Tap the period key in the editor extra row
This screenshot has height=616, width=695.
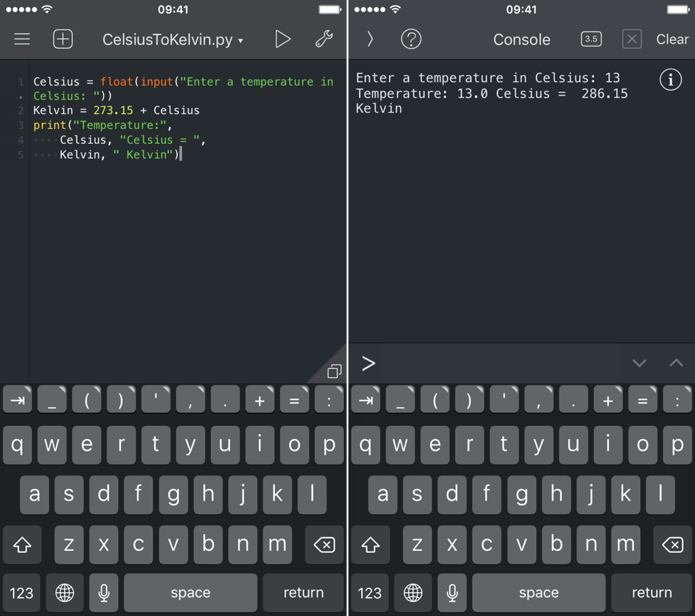[x=225, y=400]
